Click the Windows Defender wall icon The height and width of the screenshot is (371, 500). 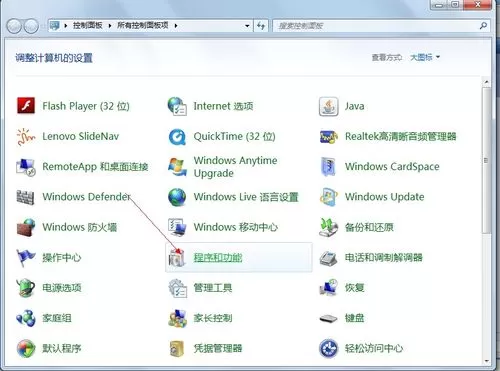coord(26,197)
